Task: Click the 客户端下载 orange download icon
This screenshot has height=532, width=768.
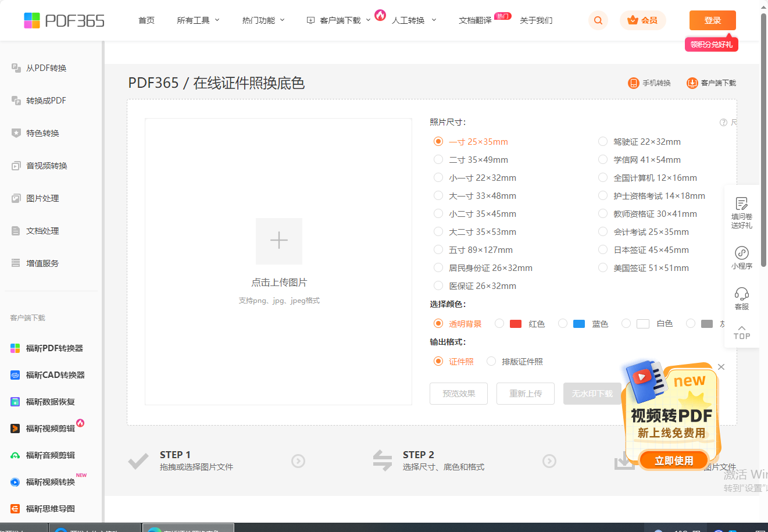Action: [692, 83]
